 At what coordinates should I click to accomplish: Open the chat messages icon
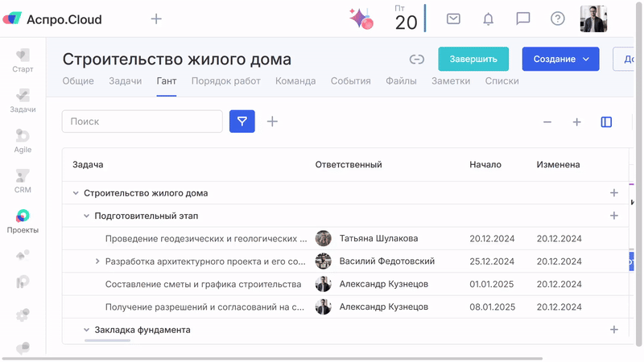(523, 19)
